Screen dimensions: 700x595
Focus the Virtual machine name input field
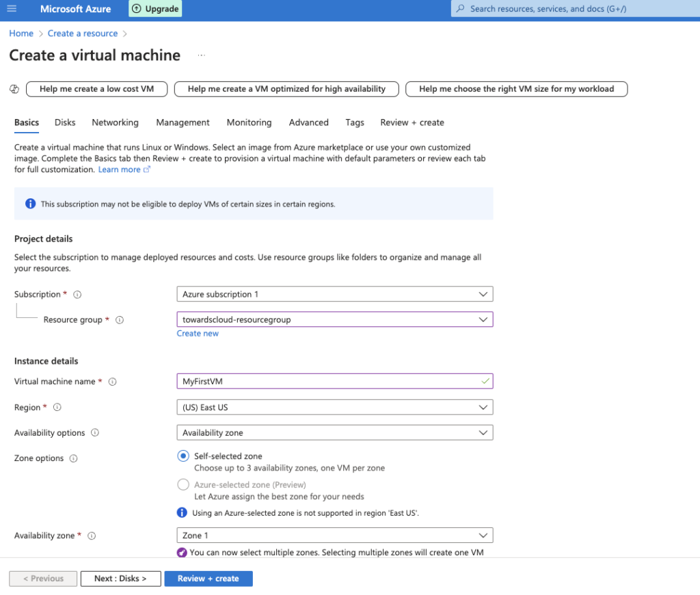(335, 381)
